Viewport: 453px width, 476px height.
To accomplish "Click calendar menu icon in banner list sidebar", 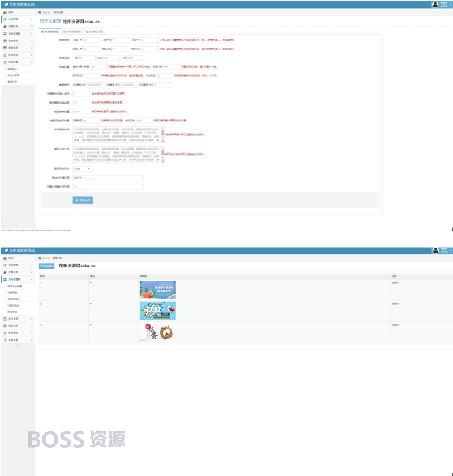I will pyautogui.click(x=5, y=318).
